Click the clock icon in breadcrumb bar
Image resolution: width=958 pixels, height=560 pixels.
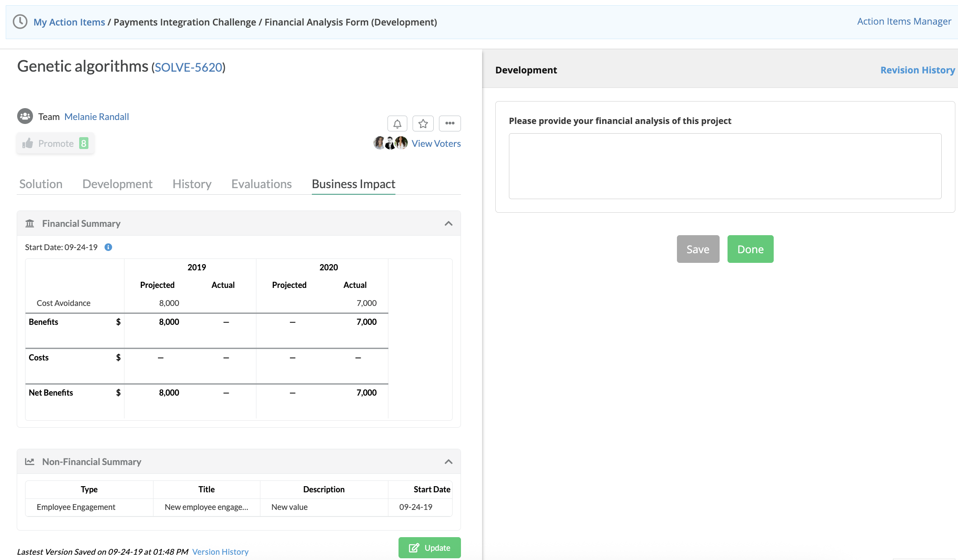(x=20, y=22)
